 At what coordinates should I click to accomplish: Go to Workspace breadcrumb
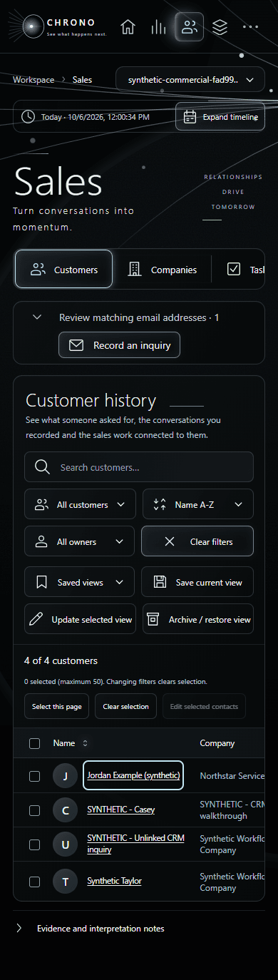34,80
